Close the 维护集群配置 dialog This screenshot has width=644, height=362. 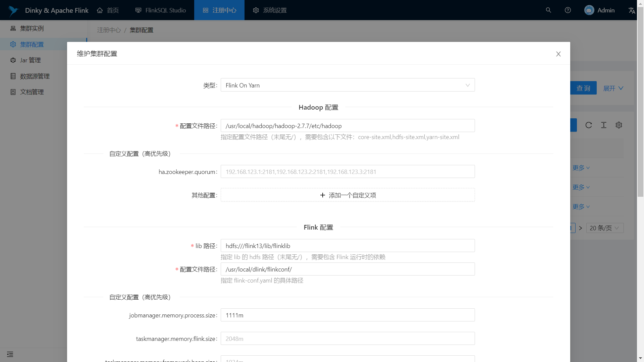coord(558,54)
